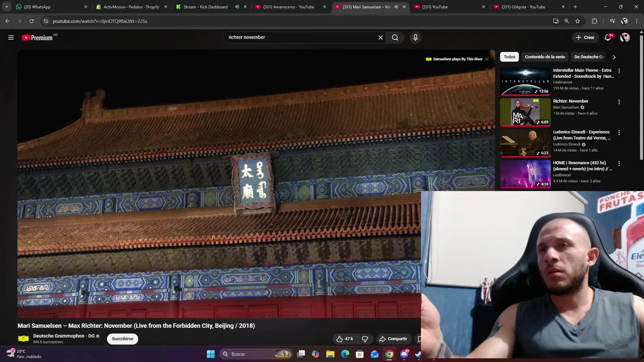This screenshot has width=644, height=362.
Task: Open YouTube notifications bell
Action: [609, 37]
